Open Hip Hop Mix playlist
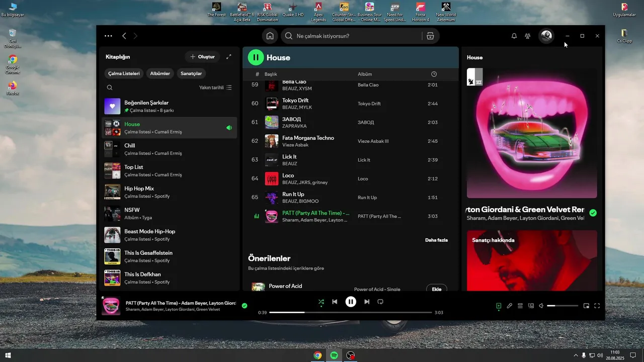Viewport: 644px width, 362px height. [x=169, y=192]
